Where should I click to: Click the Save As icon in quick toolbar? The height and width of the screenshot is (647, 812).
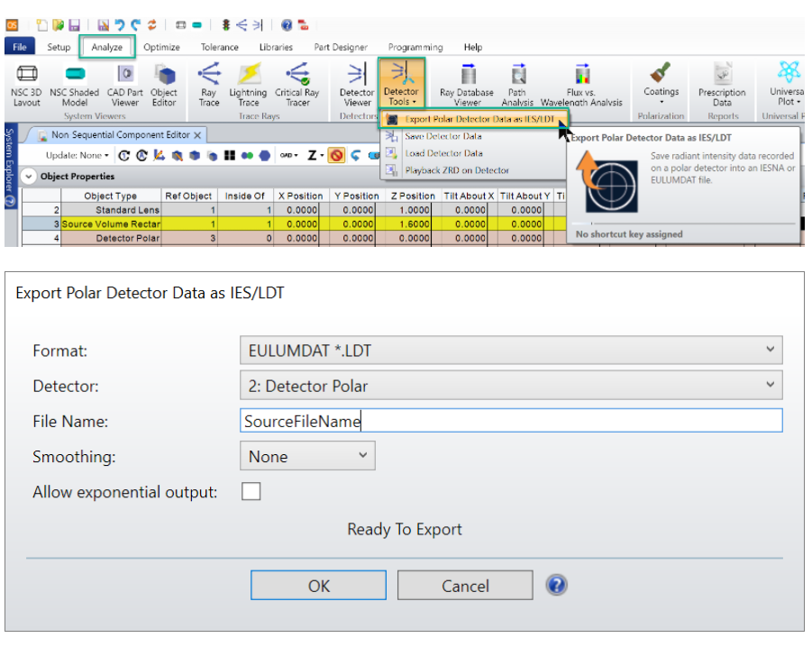point(103,25)
